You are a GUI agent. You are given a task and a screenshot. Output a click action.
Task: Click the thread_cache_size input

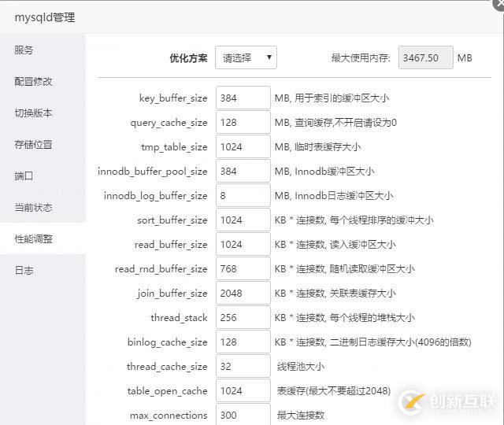coord(243,366)
